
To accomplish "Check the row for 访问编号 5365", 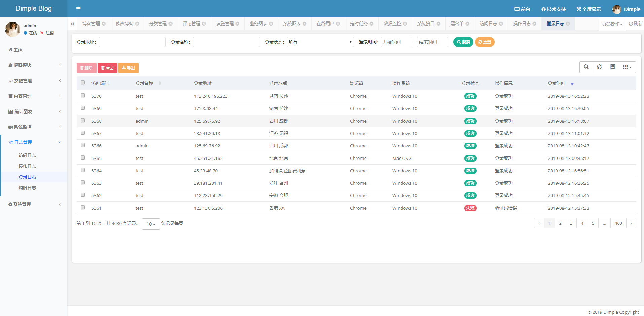I will pos(83,157).
